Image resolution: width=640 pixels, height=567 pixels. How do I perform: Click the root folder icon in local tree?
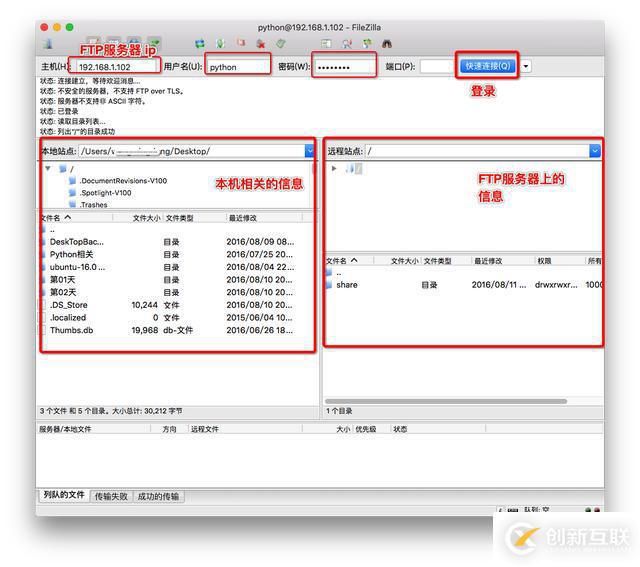63,169
